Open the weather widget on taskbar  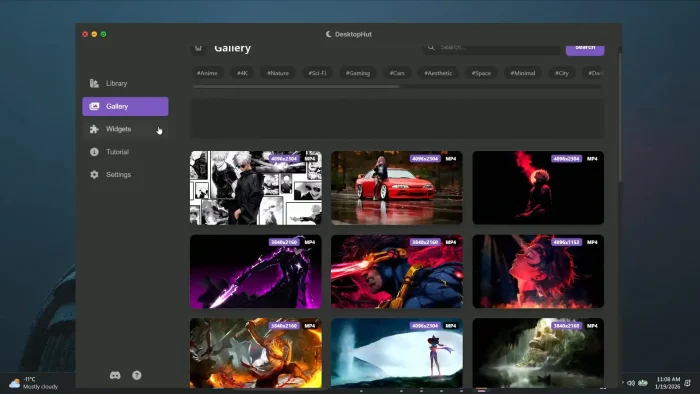point(34,383)
